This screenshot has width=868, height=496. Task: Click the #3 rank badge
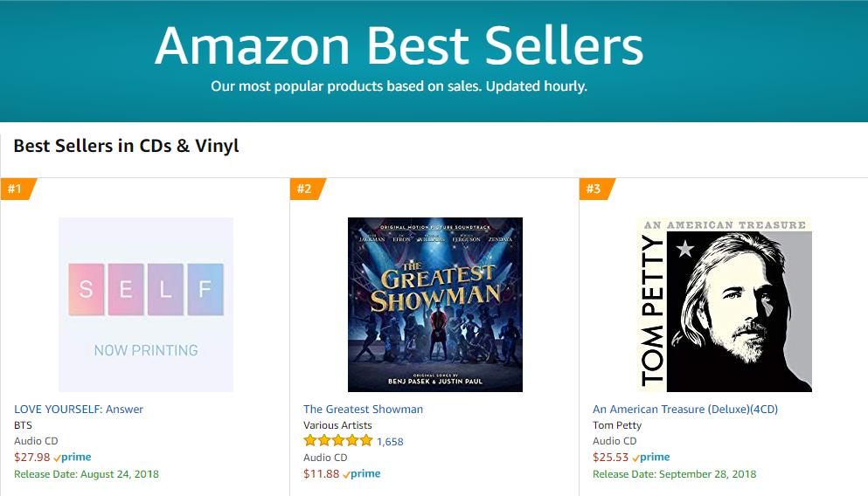tap(597, 189)
